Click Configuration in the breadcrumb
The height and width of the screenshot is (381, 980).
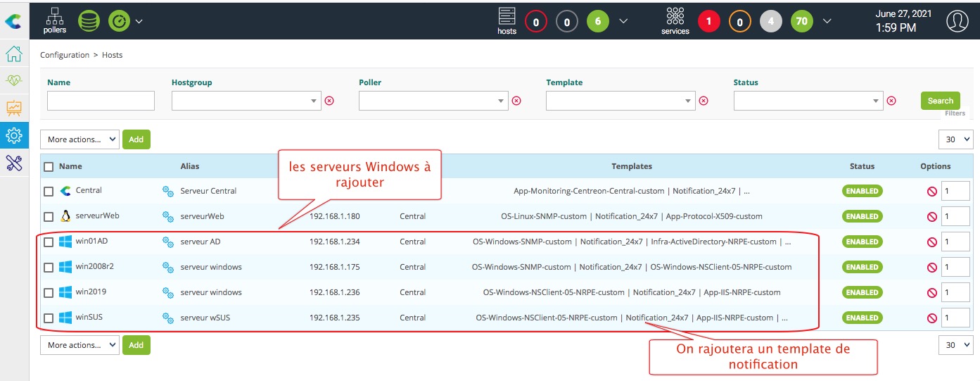tap(65, 55)
